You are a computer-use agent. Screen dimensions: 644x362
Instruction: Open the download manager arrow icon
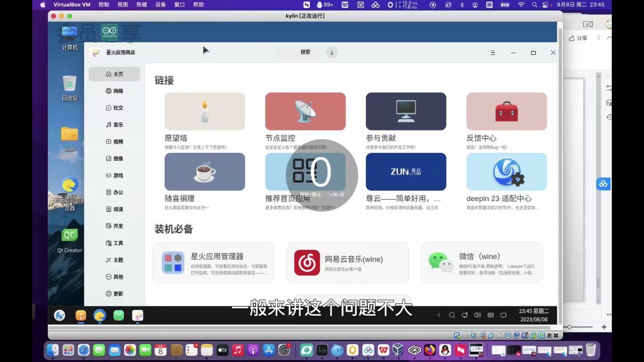point(332,52)
